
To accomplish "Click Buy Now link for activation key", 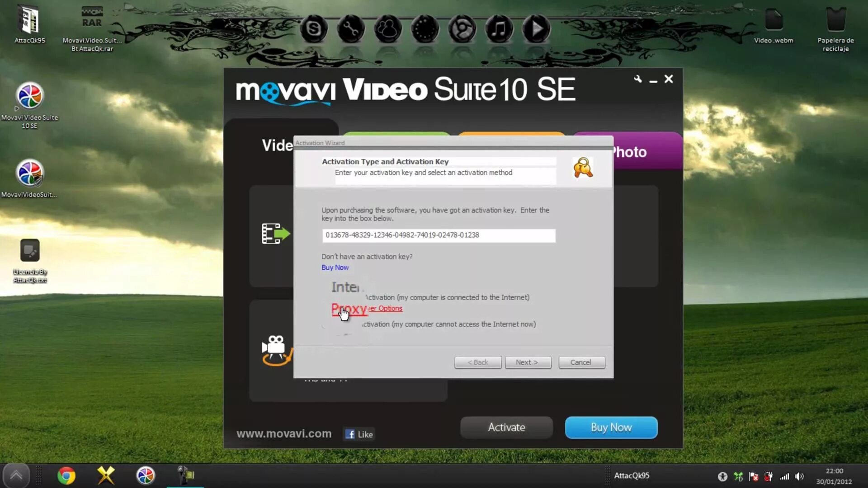I will point(335,267).
